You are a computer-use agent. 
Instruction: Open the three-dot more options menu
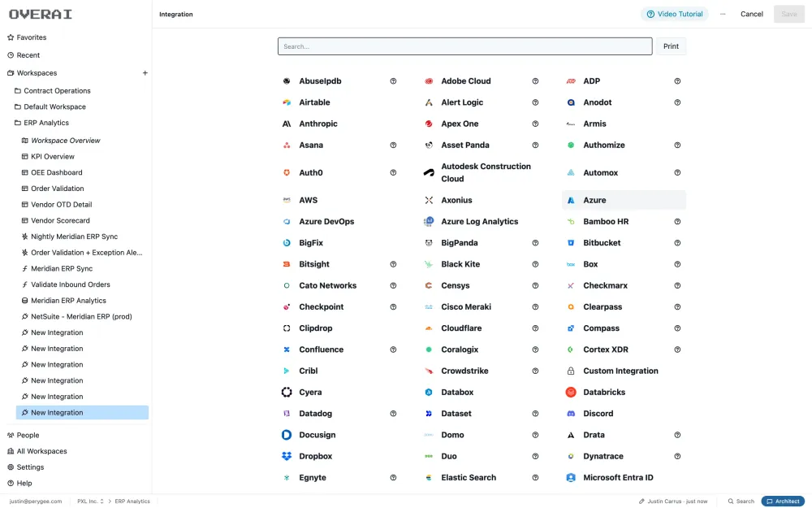pyautogui.click(x=723, y=14)
